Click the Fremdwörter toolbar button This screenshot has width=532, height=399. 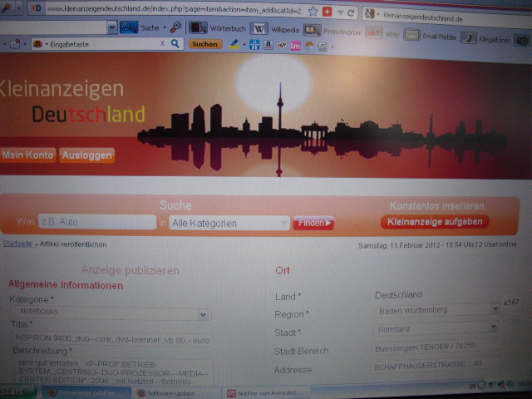(331, 29)
